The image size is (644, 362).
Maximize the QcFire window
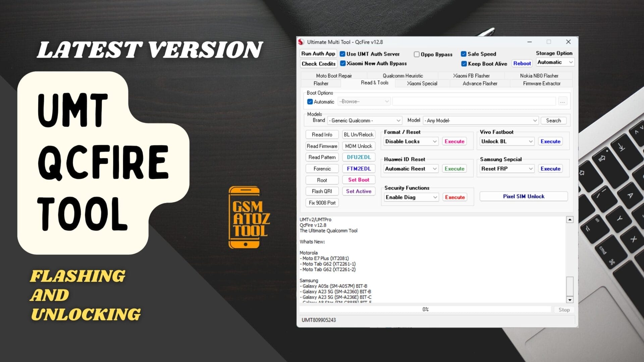[549, 42]
